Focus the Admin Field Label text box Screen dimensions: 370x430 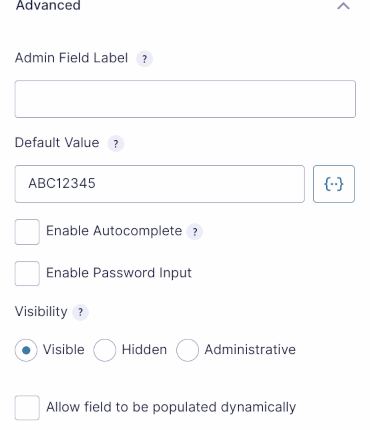click(185, 99)
